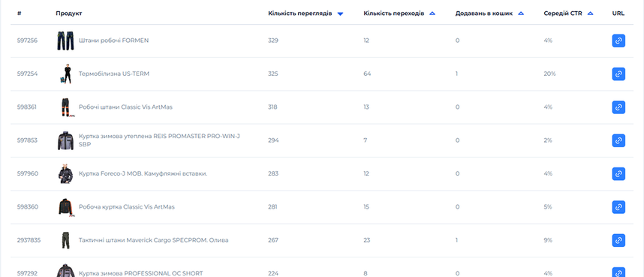Open URL link for Робоча куртка Classic Vis ArtMas
644x277 pixels.
coord(618,207)
